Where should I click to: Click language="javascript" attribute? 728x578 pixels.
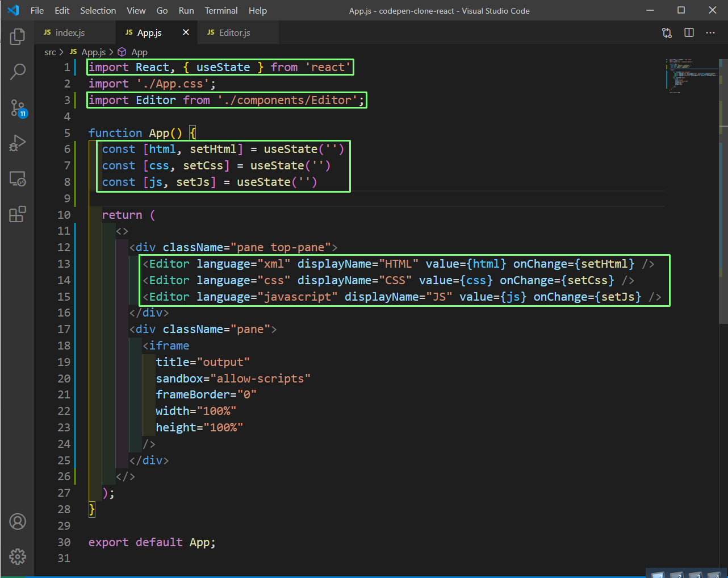coord(267,297)
